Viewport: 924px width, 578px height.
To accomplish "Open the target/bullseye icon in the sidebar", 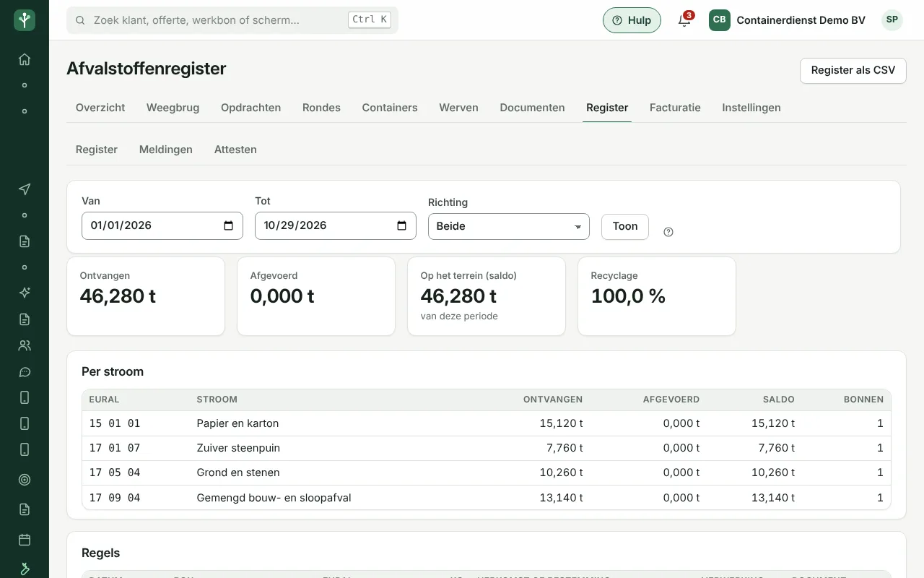I will point(25,479).
